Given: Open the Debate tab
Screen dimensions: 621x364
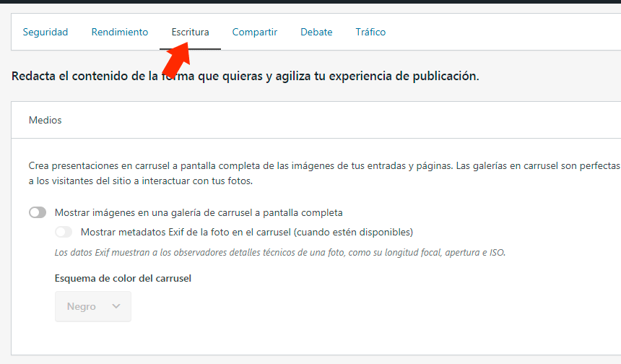Looking at the screenshot, I should point(316,32).
